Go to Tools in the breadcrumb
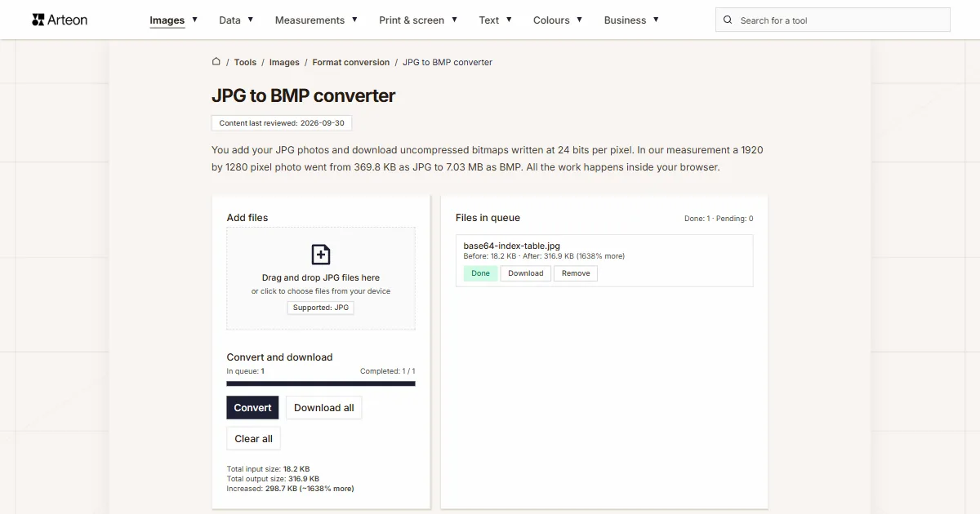The height and width of the screenshot is (514, 980). click(x=245, y=62)
